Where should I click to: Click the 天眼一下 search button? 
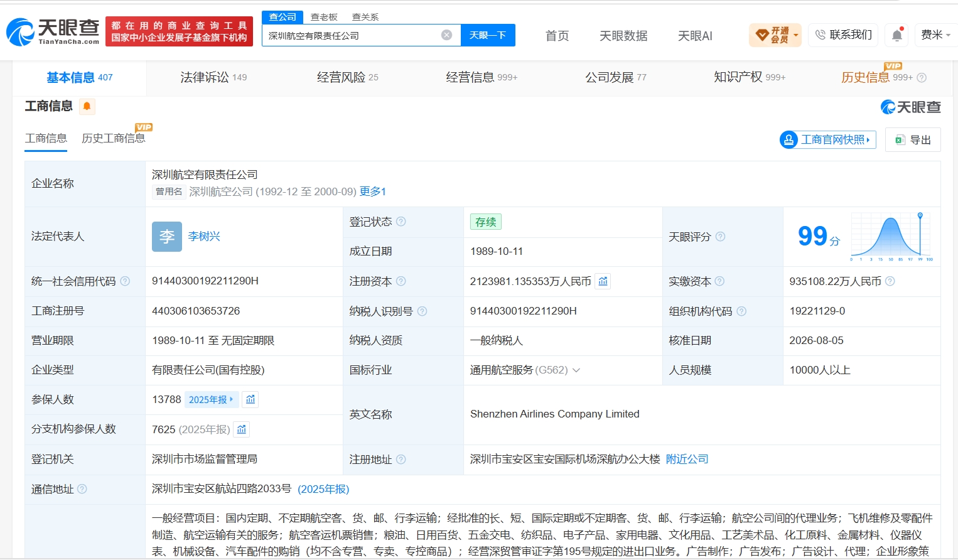(488, 35)
